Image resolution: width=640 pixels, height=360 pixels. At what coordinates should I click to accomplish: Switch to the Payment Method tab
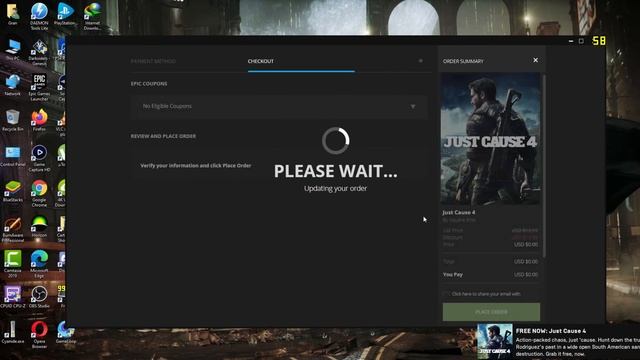point(153,61)
